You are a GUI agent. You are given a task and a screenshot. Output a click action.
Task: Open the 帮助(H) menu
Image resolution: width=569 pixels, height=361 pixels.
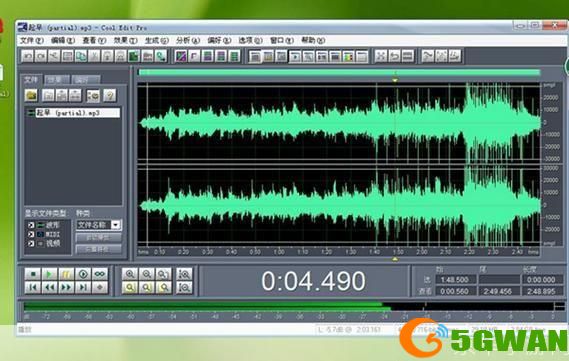[x=313, y=40]
